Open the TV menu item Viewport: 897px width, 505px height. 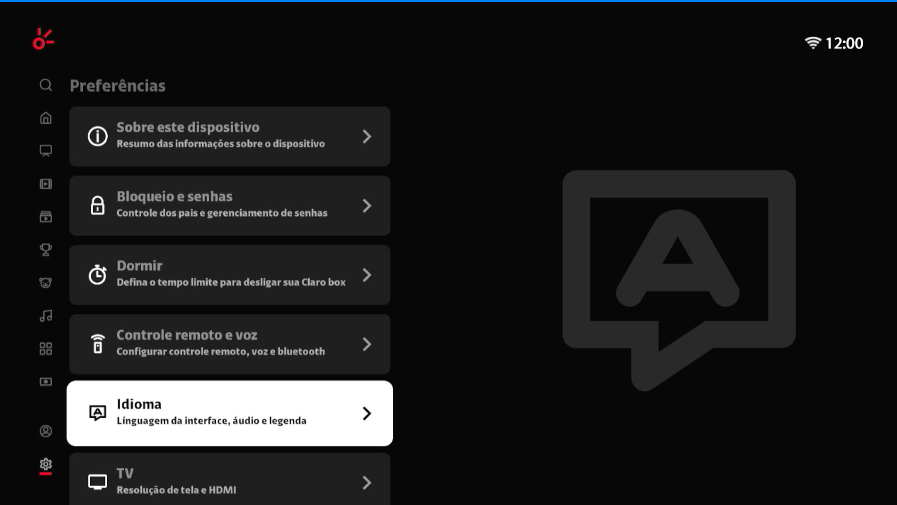pyautogui.click(x=229, y=479)
